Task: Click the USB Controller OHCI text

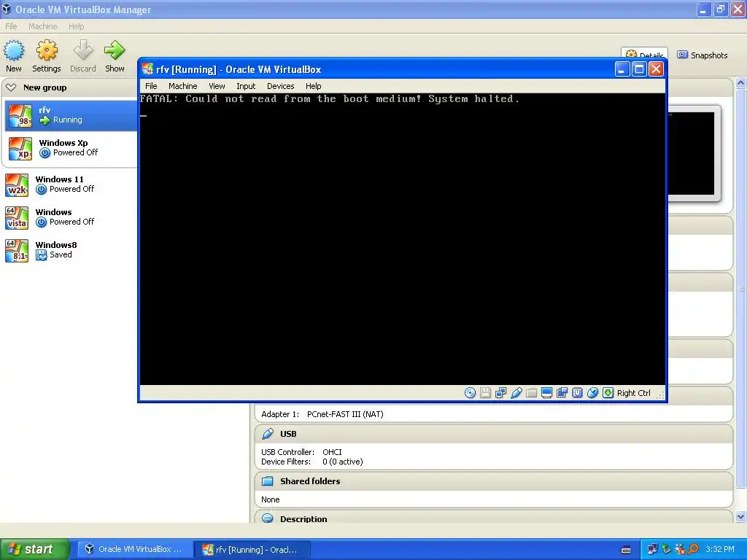Action: [301, 452]
